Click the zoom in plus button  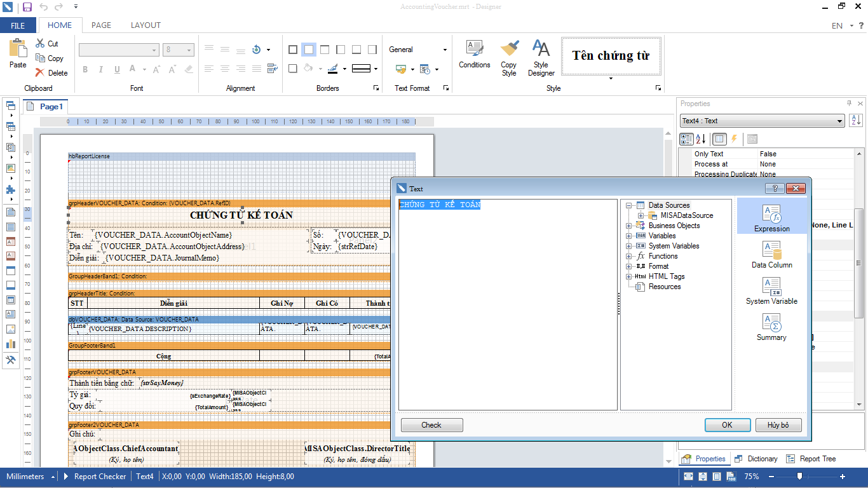(x=843, y=477)
